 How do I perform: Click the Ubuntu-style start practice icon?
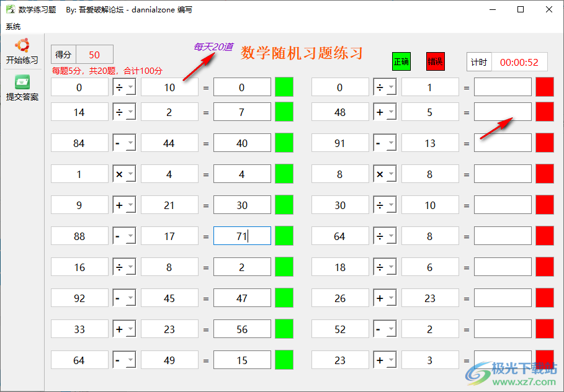[x=22, y=46]
